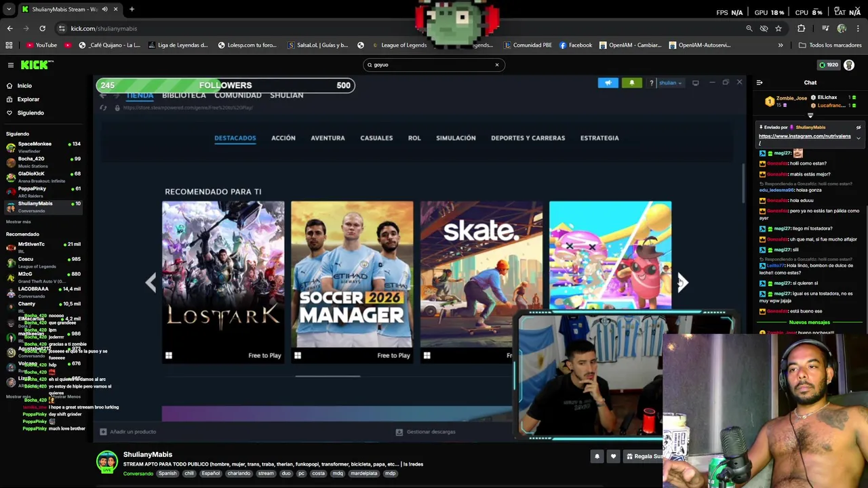Click Añadir un producto in Steam

tap(128, 432)
